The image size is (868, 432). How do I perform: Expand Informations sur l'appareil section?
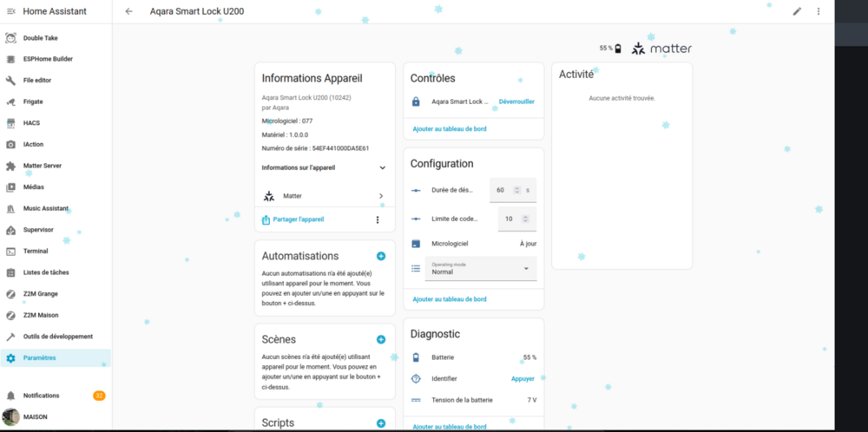323,167
